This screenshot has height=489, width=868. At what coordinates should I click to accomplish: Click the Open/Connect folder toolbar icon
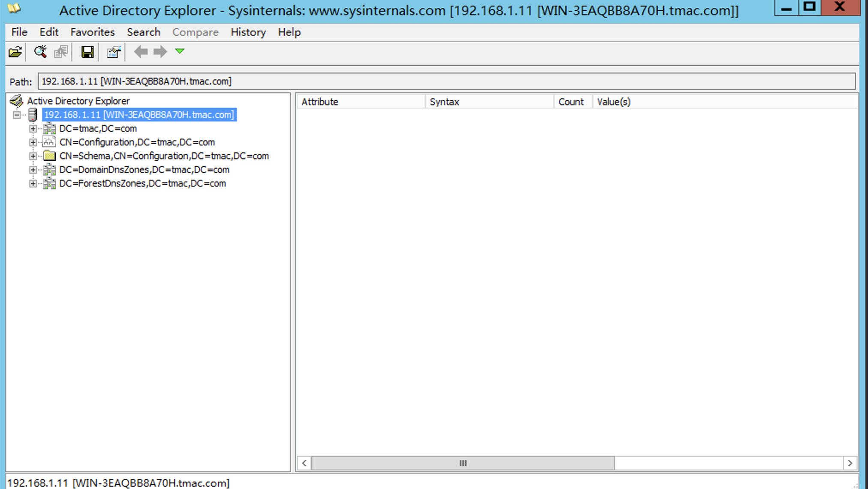tap(15, 52)
